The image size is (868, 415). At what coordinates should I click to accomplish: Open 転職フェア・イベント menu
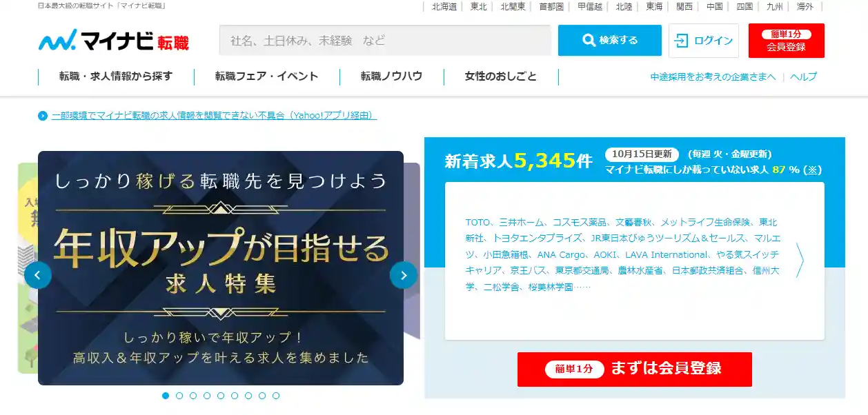tap(266, 77)
